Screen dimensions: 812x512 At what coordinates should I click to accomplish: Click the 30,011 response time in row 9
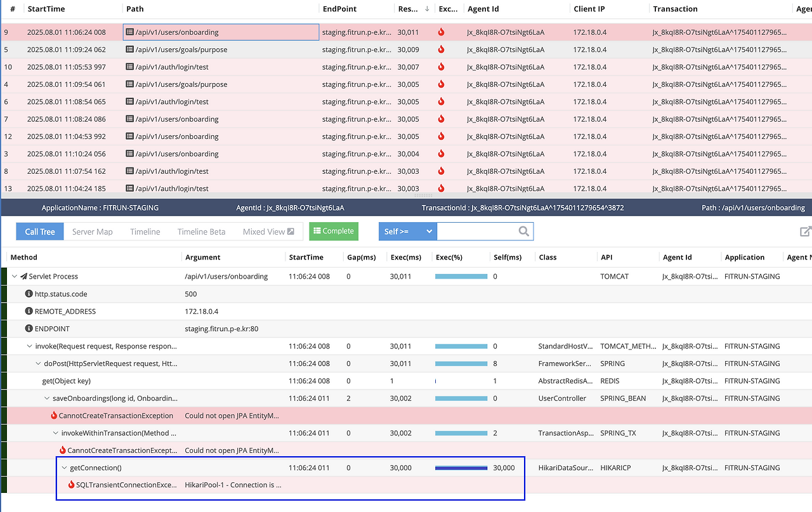(408, 32)
